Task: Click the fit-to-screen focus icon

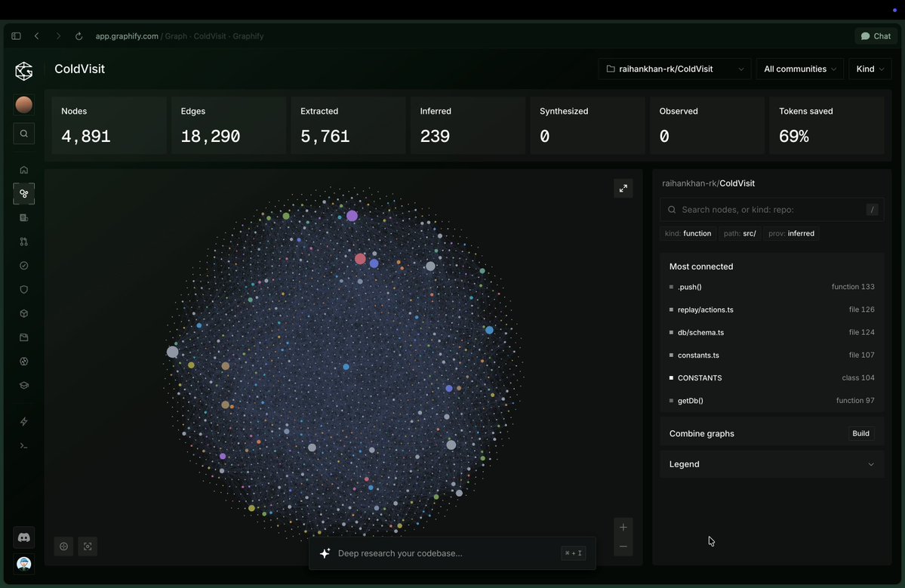Action: point(88,546)
